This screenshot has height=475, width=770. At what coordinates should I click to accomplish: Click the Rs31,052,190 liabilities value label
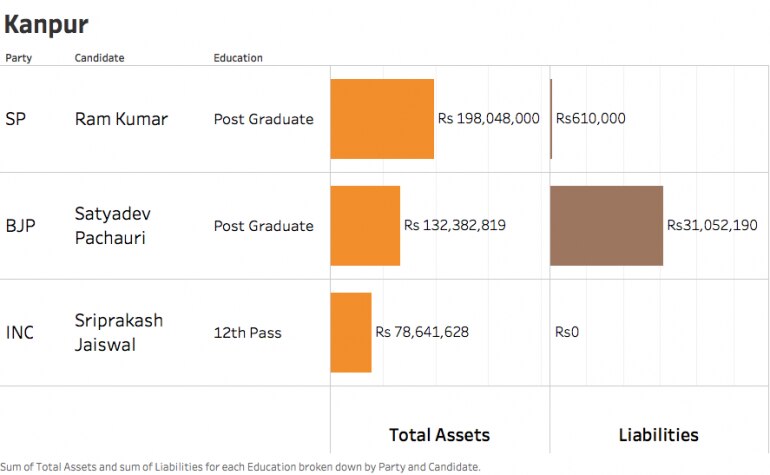click(x=712, y=226)
